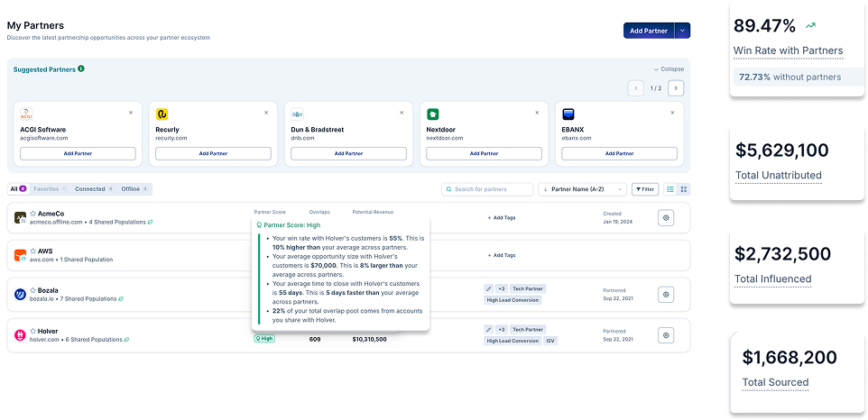Image resolution: width=868 pixels, height=420 pixels.
Task: Add Nextdoor as partner
Action: point(484,153)
